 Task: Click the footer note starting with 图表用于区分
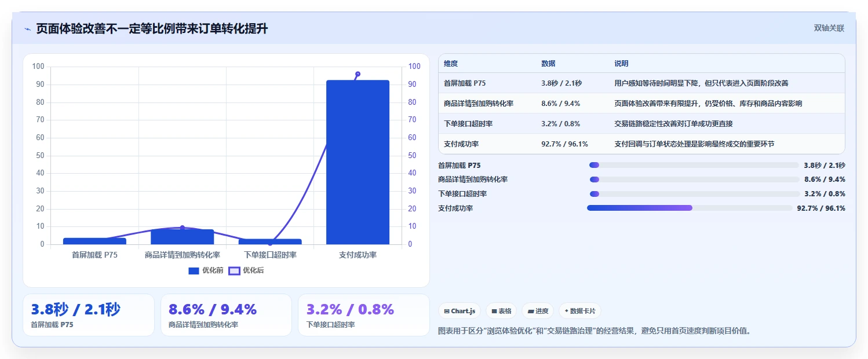coord(595,331)
